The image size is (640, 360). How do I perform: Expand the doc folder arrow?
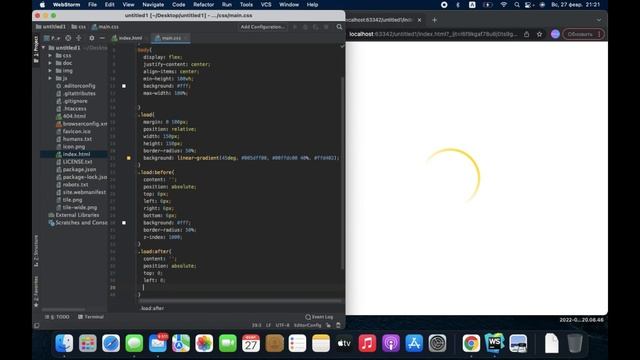(x=50, y=63)
